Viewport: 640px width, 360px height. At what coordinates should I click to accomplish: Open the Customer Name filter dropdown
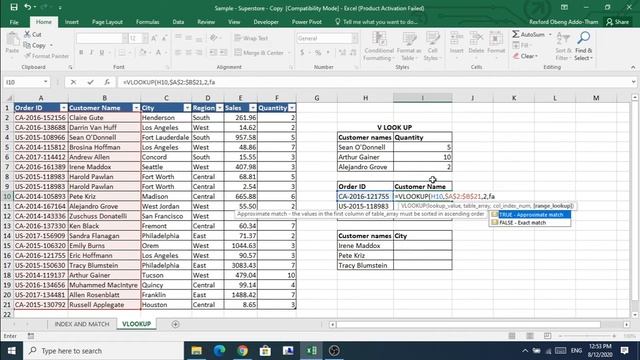pyautogui.click(x=136, y=108)
